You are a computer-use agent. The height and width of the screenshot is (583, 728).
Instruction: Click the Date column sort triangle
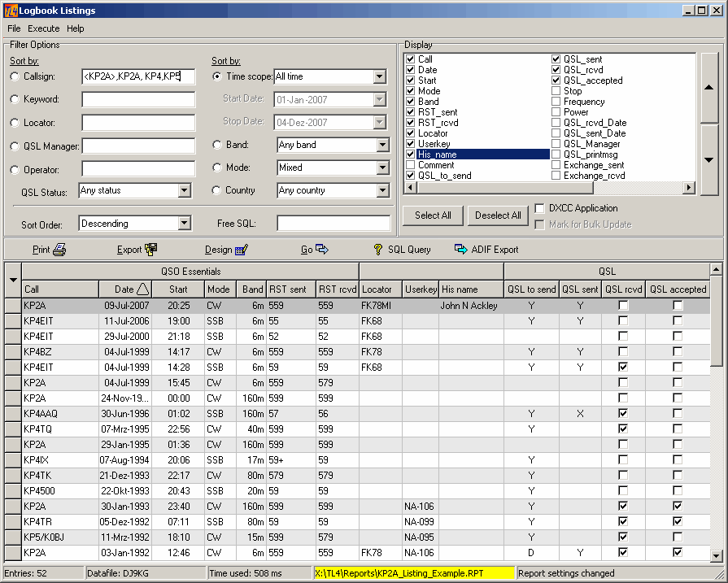coord(143,289)
